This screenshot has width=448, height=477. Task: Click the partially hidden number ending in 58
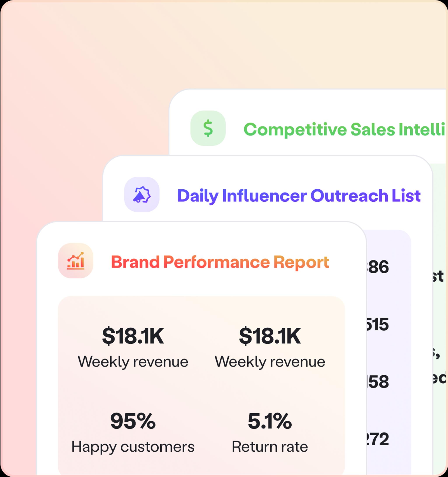[x=377, y=382]
